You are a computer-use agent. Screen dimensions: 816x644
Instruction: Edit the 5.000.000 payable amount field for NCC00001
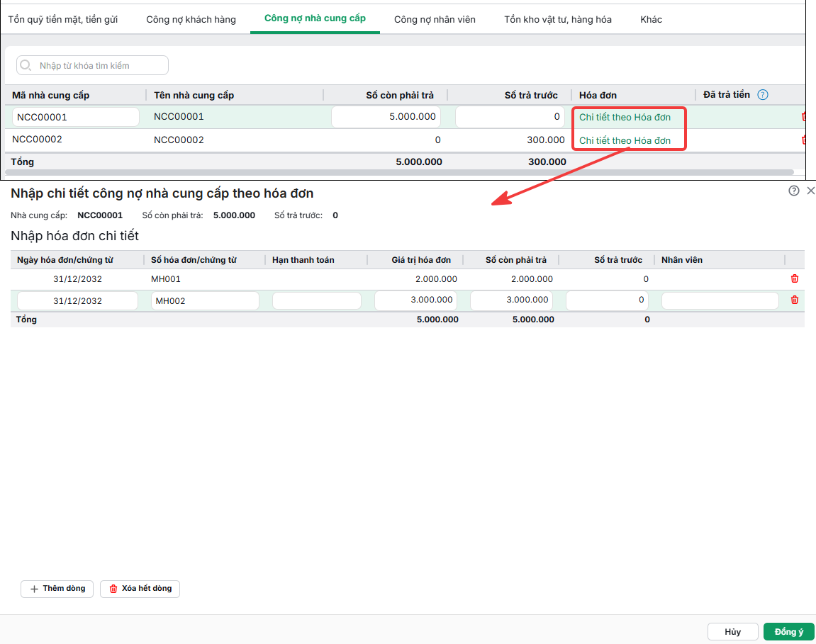click(386, 117)
